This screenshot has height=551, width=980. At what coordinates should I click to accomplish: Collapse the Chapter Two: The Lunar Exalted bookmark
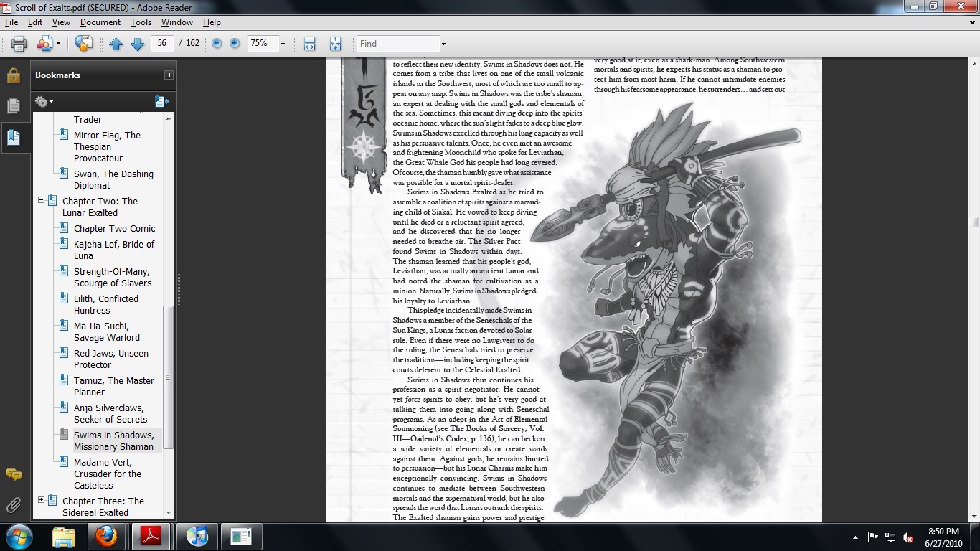(x=42, y=201)
